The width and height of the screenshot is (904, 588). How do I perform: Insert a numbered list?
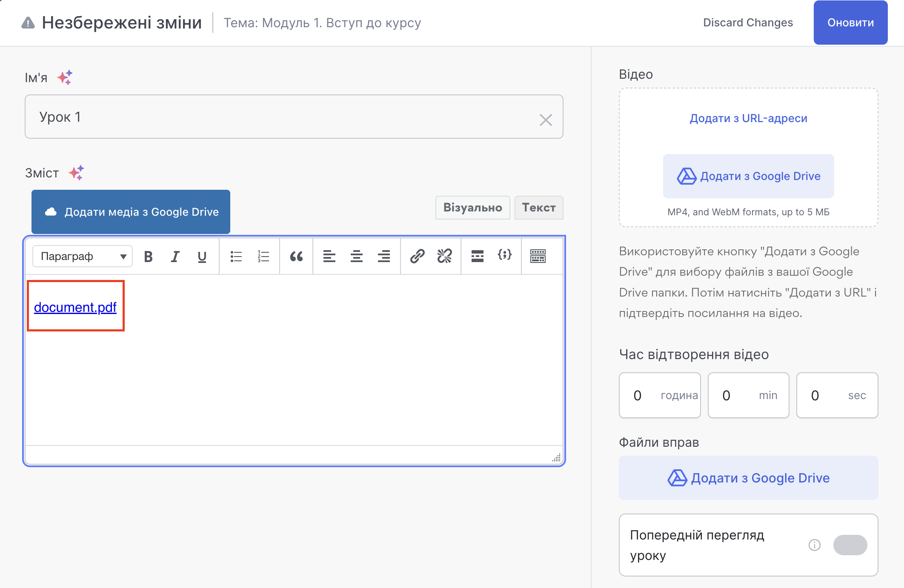(x=263, y=257)
